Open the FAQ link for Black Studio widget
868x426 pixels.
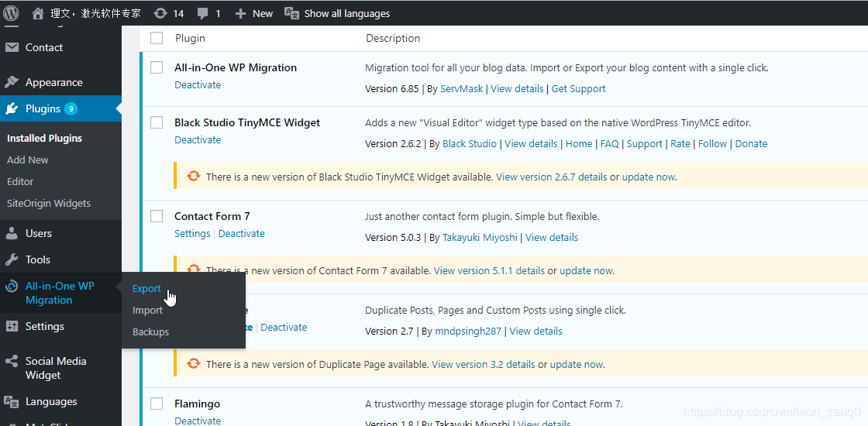click(609, 144)
